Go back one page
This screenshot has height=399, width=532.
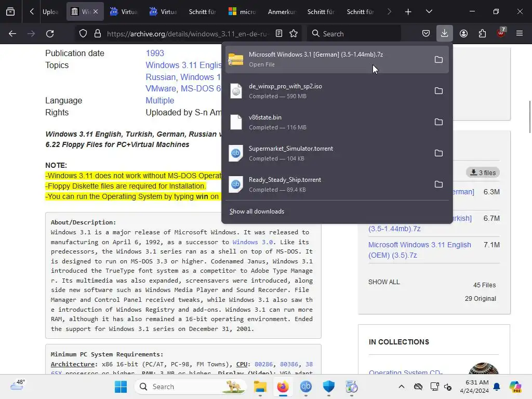[x=12, y=34]
